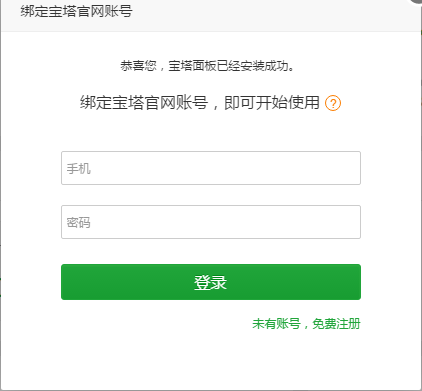Click the 未有账号 text under login button

point(276,324)
